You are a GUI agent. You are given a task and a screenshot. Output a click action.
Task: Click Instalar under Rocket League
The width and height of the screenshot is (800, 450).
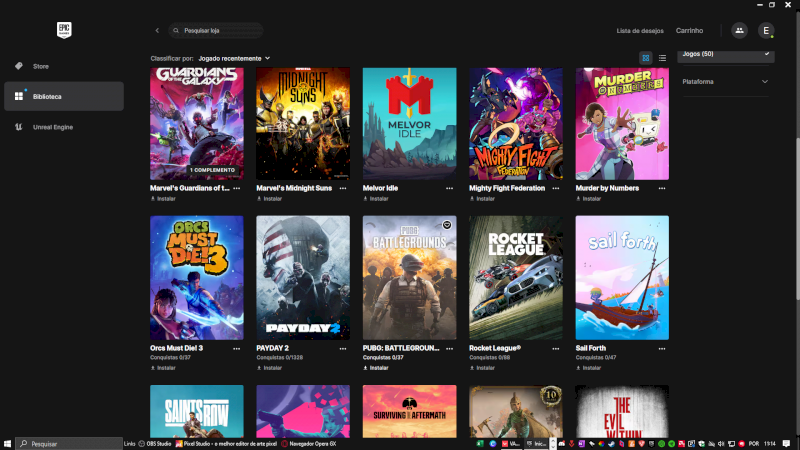482,368
